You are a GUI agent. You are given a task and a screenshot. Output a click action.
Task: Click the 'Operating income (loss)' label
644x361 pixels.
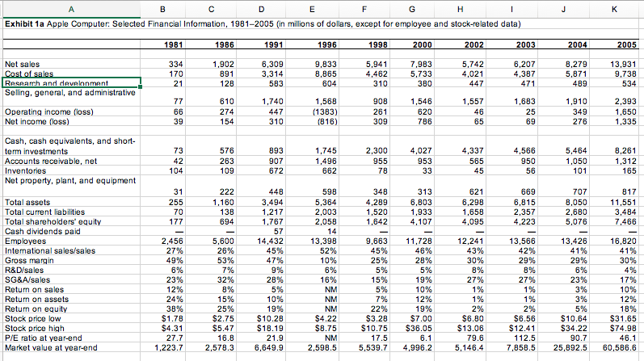[x=48, y=111]
